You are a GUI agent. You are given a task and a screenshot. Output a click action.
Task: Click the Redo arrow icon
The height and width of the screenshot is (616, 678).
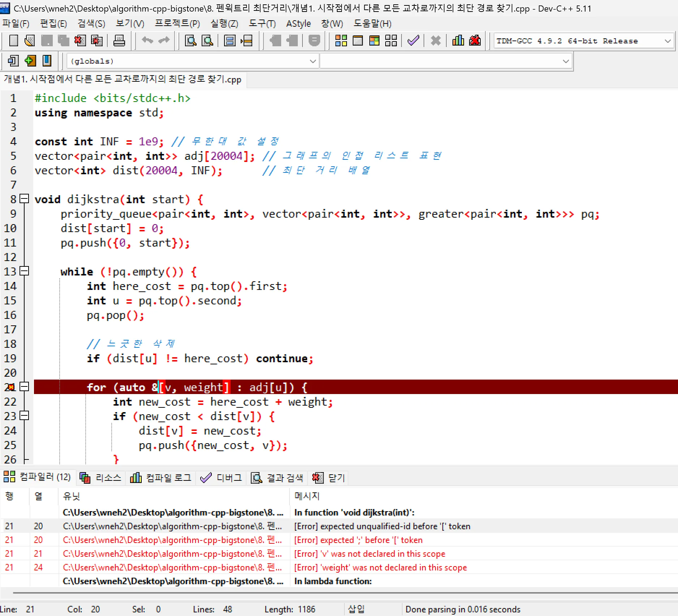point(164,40)
